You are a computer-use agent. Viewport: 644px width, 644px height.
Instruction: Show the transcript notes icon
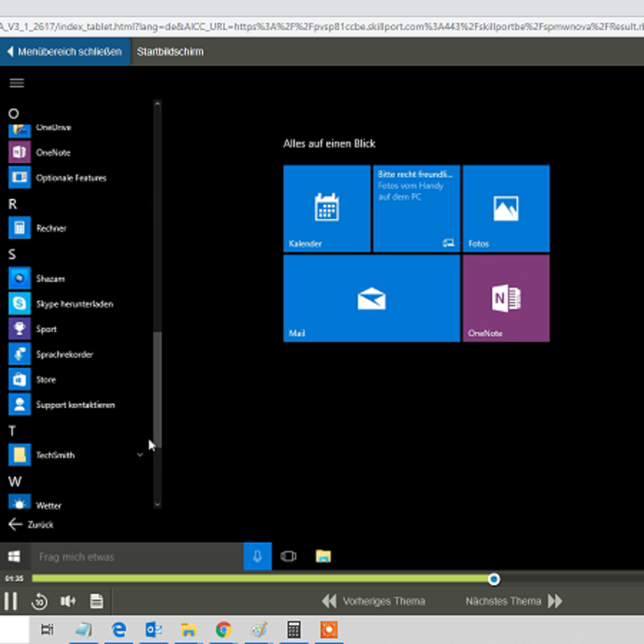click(97, 601)
